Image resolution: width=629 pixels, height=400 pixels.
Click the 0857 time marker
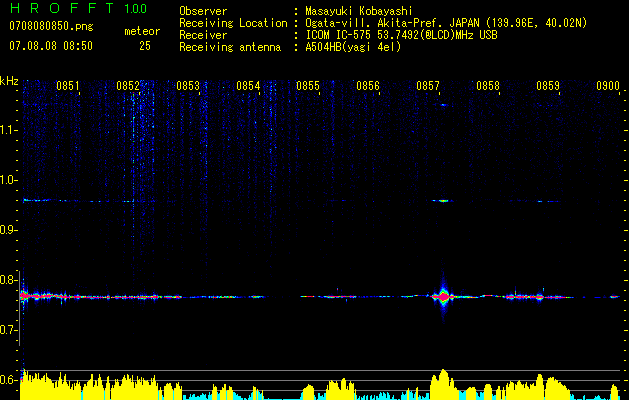coord(428,85)
